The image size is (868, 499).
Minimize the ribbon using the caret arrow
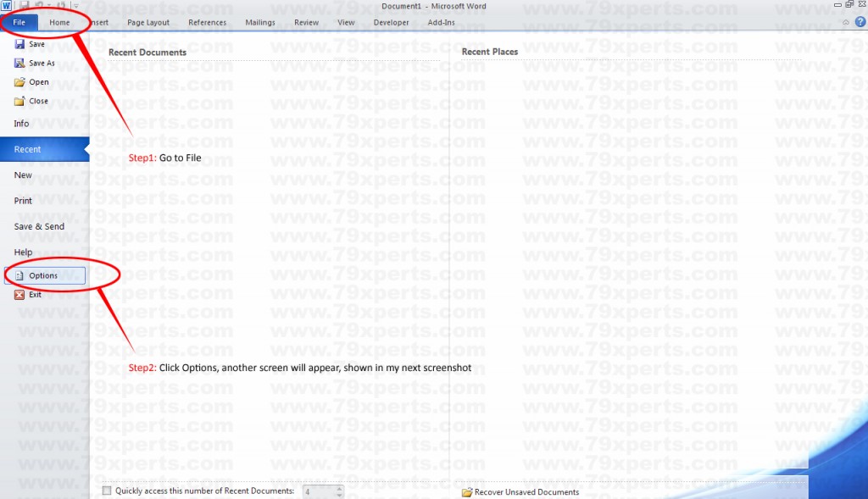click(x=845, y=23)
